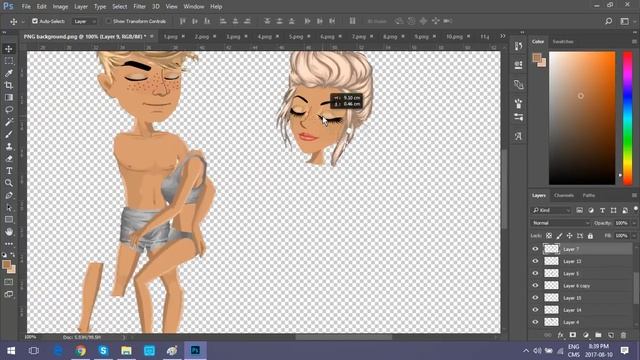Select the Brush tool

click(9, 134)
